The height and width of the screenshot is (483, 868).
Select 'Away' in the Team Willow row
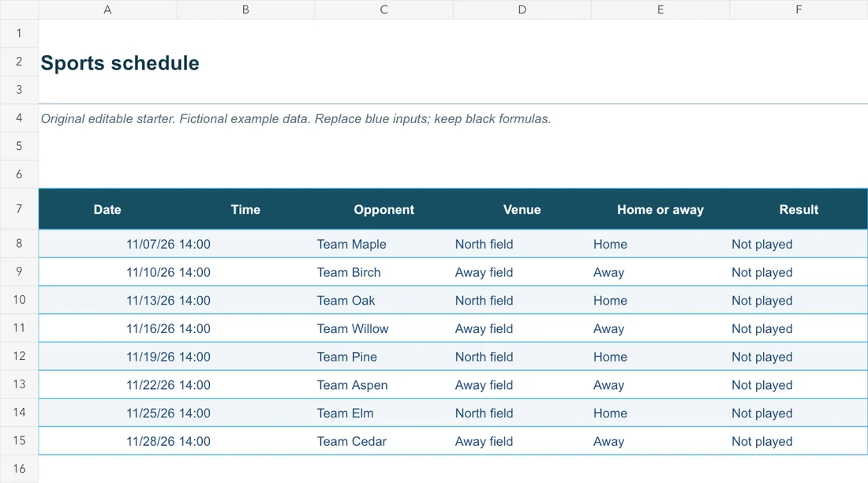pos(608,329)
